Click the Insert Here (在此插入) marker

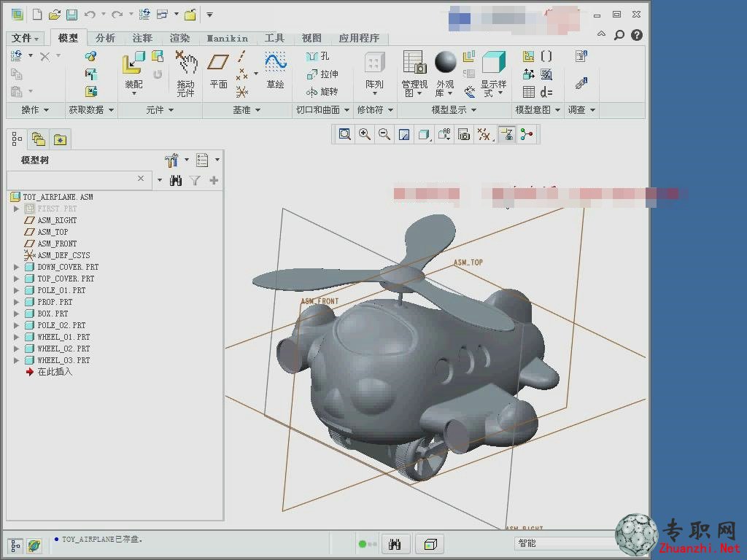click(49, 372)
